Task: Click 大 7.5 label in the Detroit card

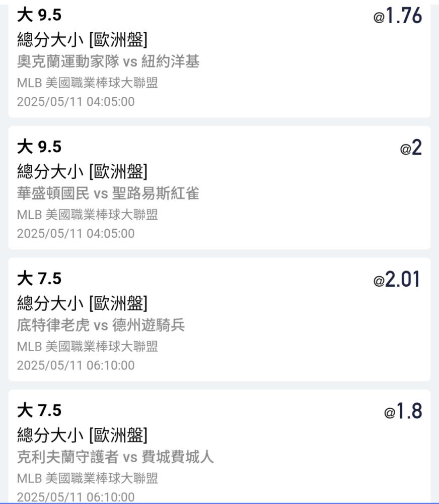Action: (39, 279)
